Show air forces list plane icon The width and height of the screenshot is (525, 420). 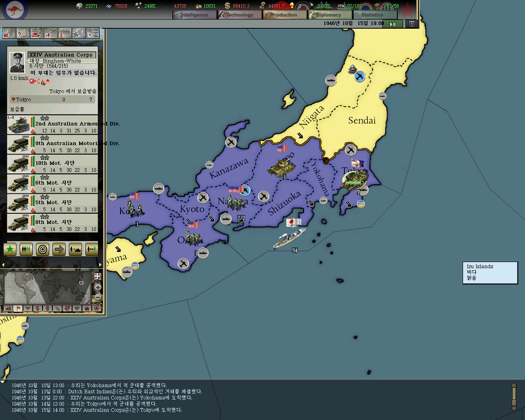[x=51, y=33]
